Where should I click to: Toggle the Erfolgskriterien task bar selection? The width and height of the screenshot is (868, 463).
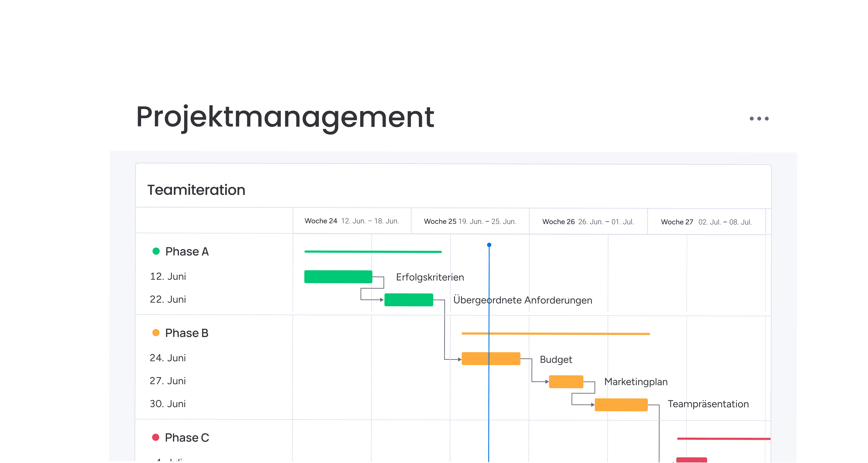(338, 277)
